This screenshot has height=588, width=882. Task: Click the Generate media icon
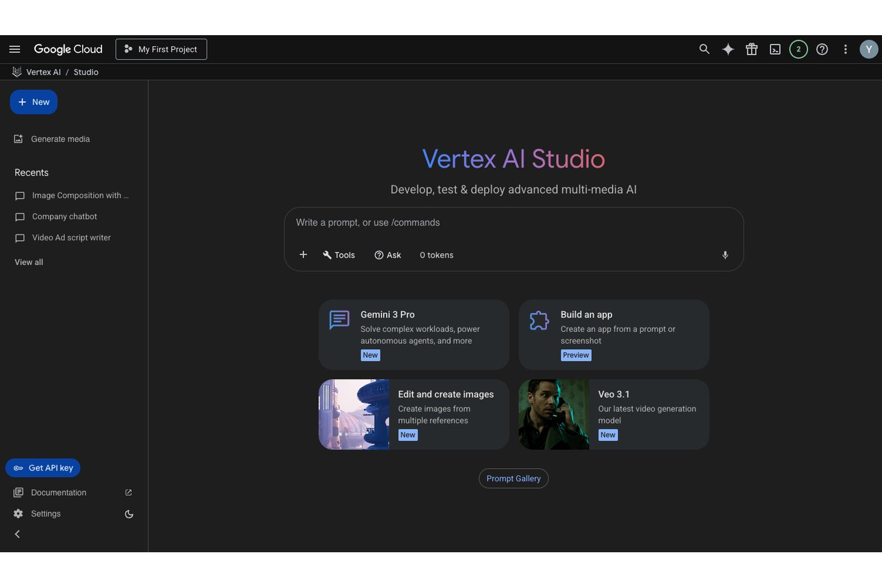pos(18,139)
